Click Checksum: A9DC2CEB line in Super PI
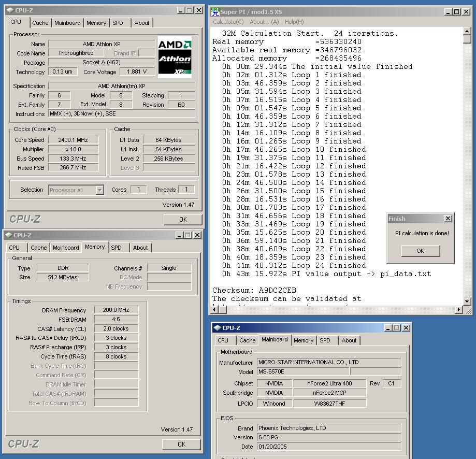This screenshot has width=476, height=459. click(x=254, y=290)
